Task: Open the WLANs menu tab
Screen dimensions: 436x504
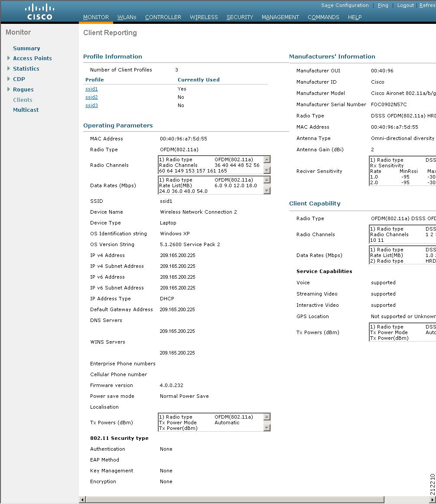Action: pos(127,17)
